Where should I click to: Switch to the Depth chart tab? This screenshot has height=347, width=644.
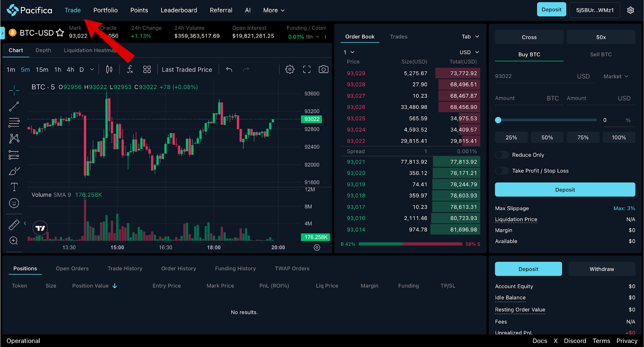(43, 50)
